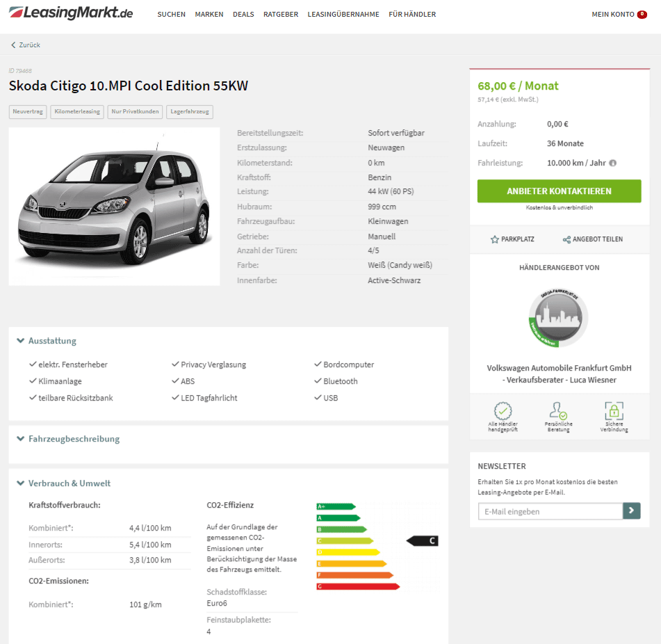Click the Alle Händler handgeprüft checkmark icon

coord(503,410)
